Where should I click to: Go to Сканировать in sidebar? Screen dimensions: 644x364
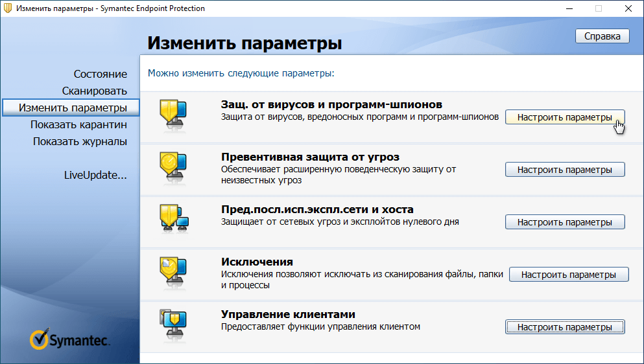95,91
